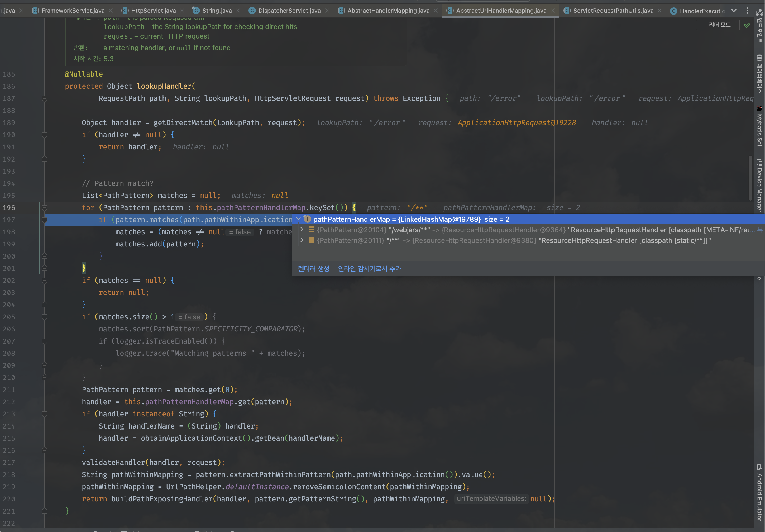
Task: Click the class icon on DispatcherServlet.java tab
Action: pos(252,11)
